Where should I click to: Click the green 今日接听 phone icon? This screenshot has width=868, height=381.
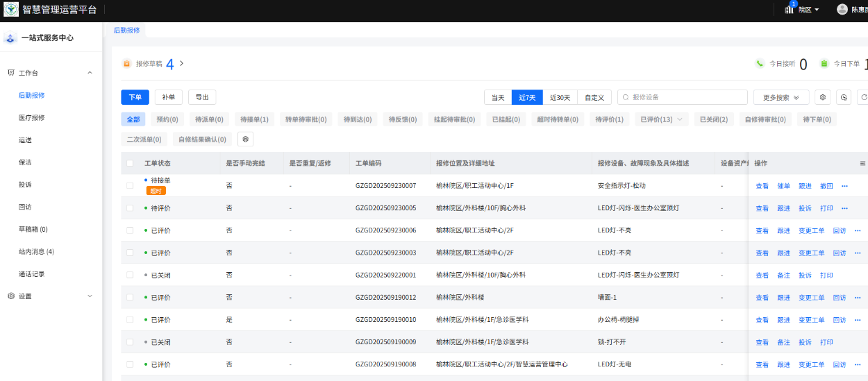(x=760, y=64)
